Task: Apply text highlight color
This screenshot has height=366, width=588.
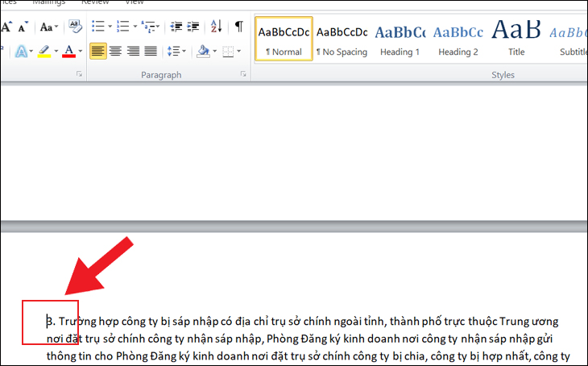Action: point(43,52)
